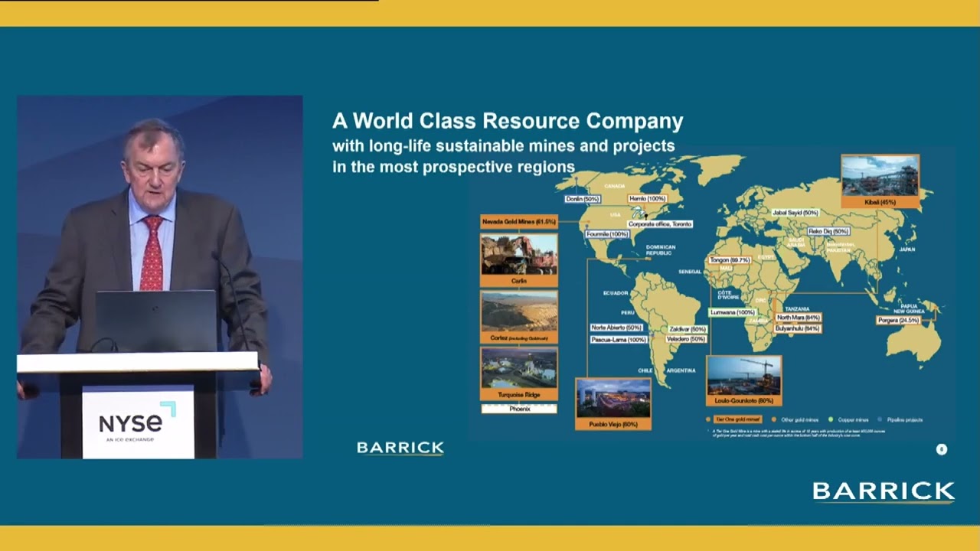Click the "Turquoise Ridge" caption
980x551 pixels.
pyautogui.click(x=519, y=394)
